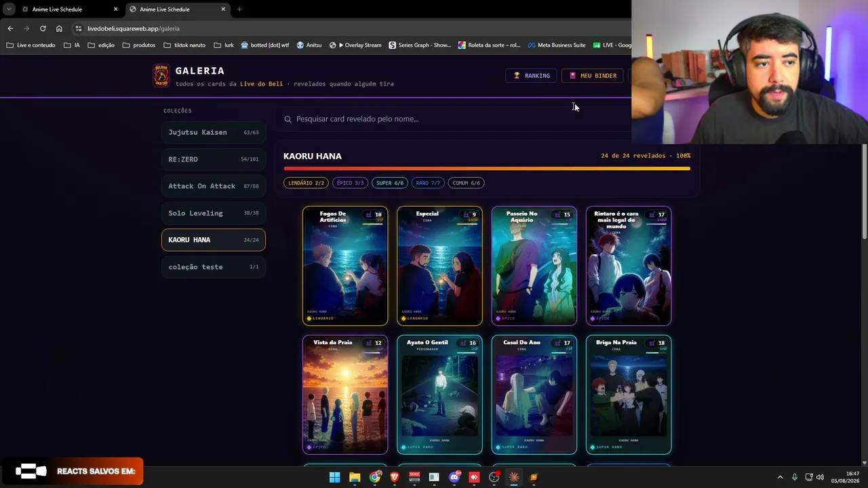Open the 'Especial' legendary card

(439, 266)
